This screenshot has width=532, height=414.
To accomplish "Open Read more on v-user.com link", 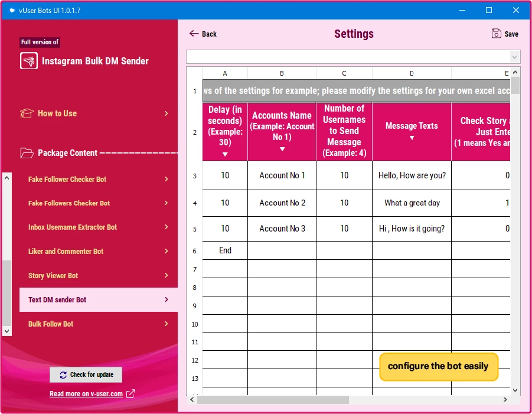I will click(86, 394).
